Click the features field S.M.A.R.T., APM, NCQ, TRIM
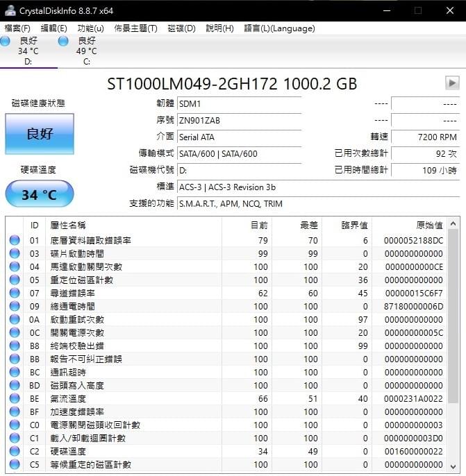The height and width of the screenshot is (476, 466). point(318,204)
